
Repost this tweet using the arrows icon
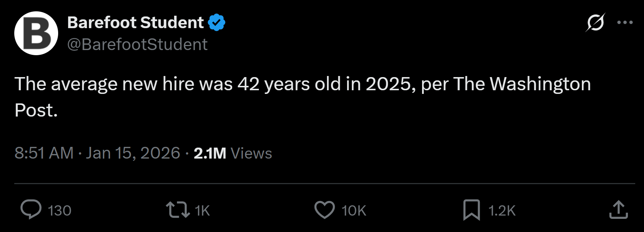pyautogui.click(x=178, y=210)
